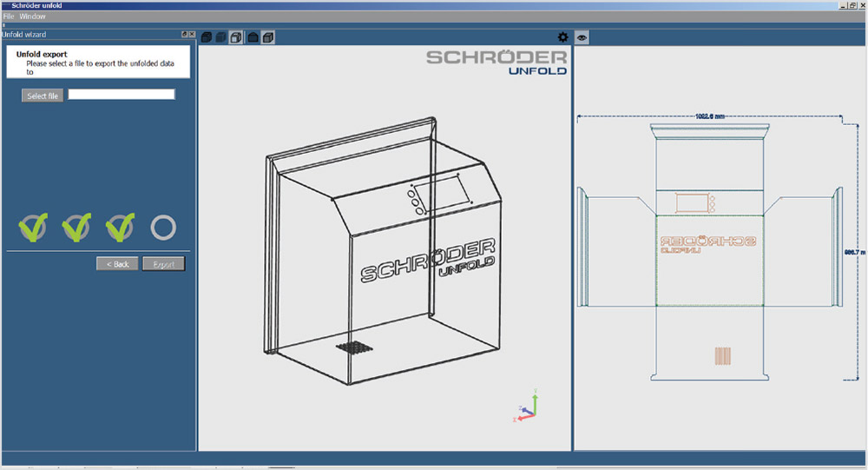
Task: Click the Unfold export heading text
Action: [x=42, y=55]
